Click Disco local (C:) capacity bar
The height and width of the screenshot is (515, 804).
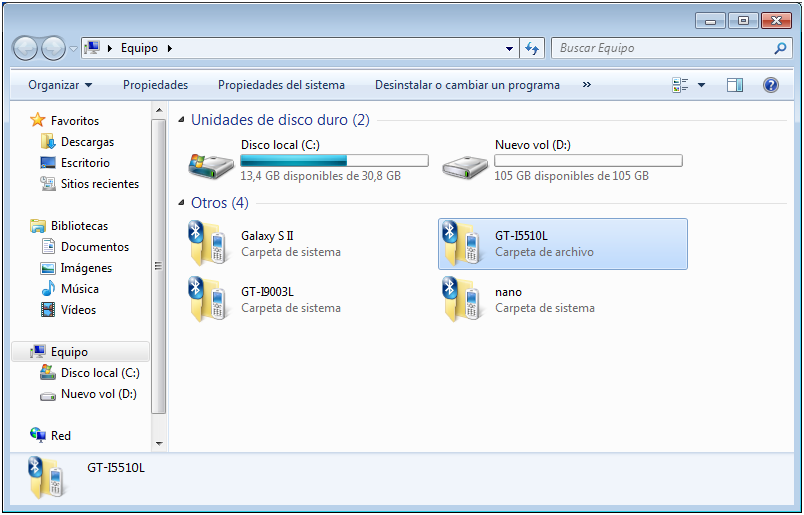[x=334, y=161]
